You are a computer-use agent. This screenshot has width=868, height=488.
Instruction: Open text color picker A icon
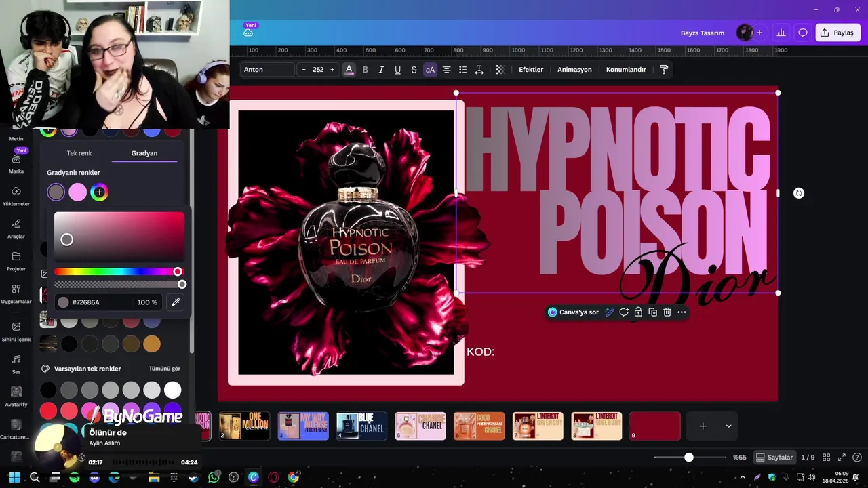point(349,70)
